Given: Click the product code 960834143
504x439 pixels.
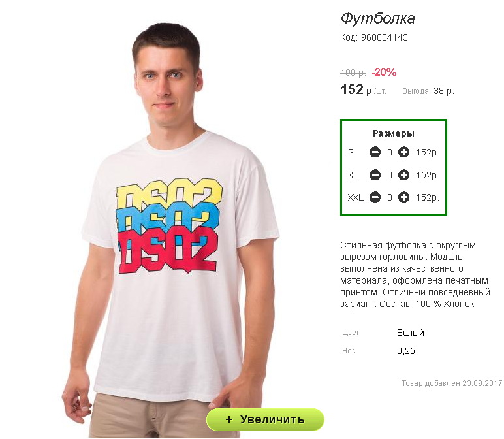Looking at the screenshot, I should [x=384, y=37].
